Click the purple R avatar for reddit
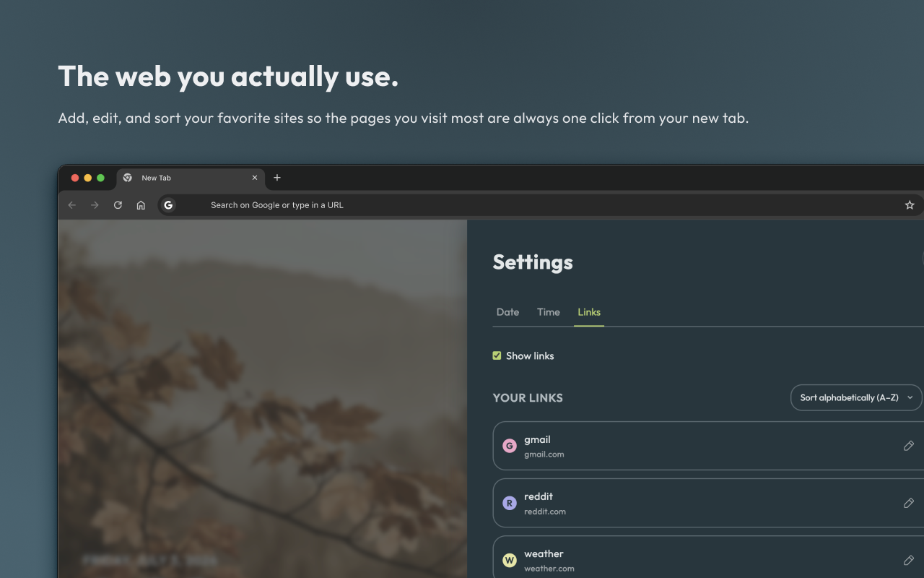The width and height of the screenshot is (924, 578). (x=510, y=503)
